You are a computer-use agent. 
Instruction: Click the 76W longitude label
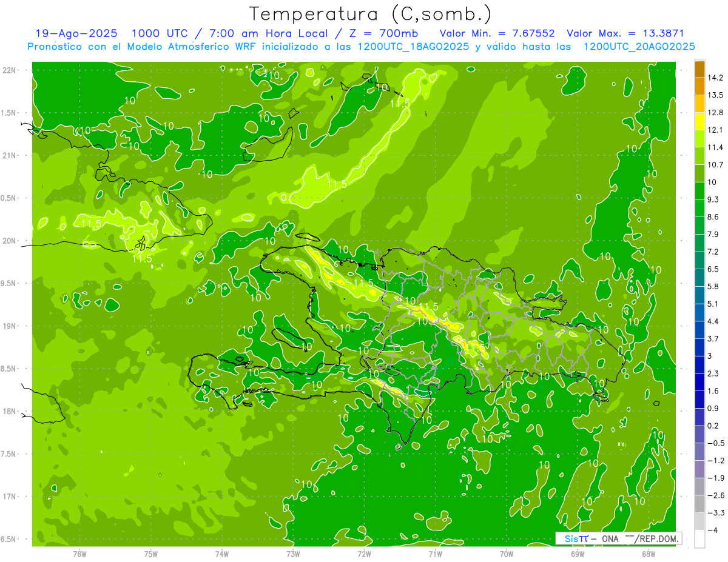(79, 554)
